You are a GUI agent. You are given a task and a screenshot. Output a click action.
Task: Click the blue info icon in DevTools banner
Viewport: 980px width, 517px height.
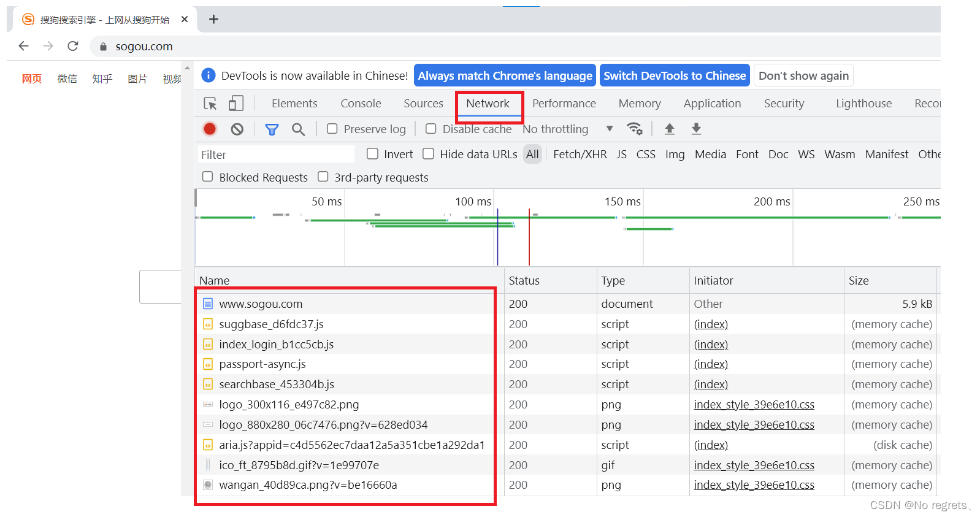point(209,75)
